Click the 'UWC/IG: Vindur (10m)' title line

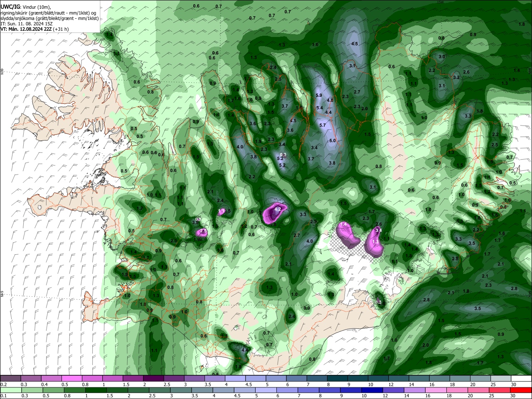[26, 7]
